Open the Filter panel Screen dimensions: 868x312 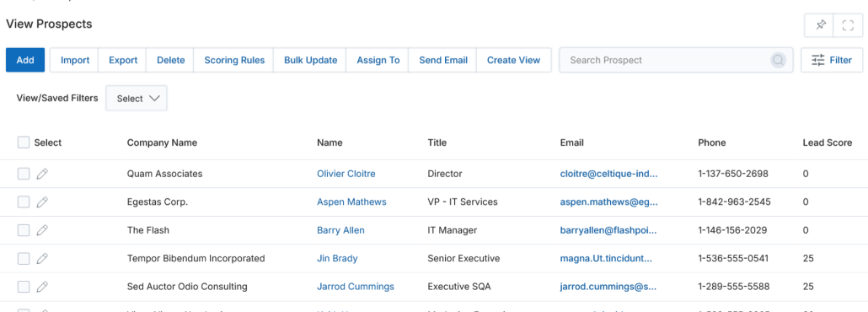[x=832, y=61]
